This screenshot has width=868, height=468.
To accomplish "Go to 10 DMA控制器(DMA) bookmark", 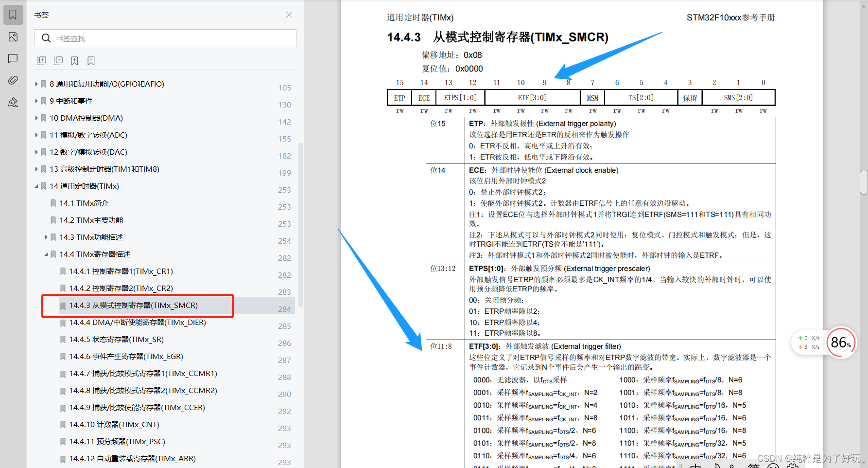I will pyautogui.click(x=86, y=118).
